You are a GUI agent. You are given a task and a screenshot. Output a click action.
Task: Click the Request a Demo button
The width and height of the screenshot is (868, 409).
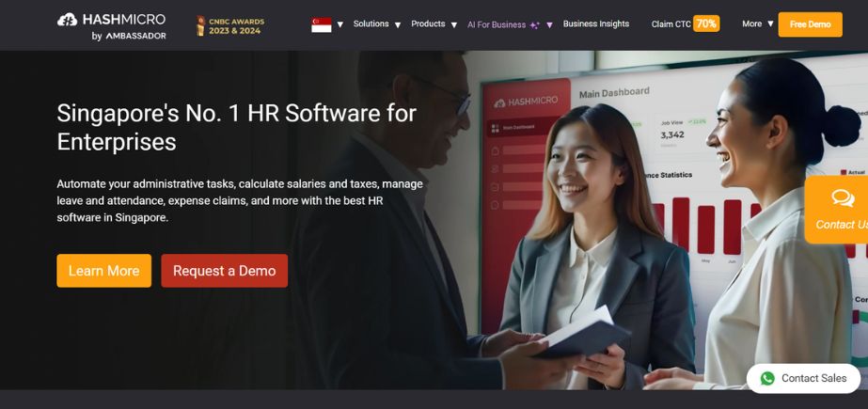(224, 271)
